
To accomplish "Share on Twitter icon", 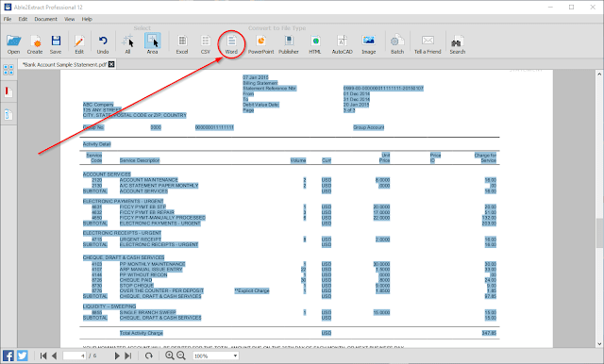I will pos(23,356).
